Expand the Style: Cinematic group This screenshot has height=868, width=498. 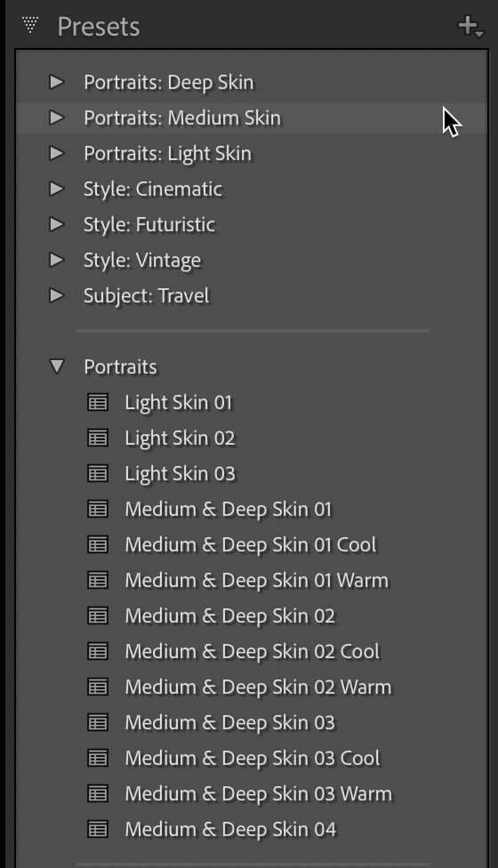click(56, 189)
